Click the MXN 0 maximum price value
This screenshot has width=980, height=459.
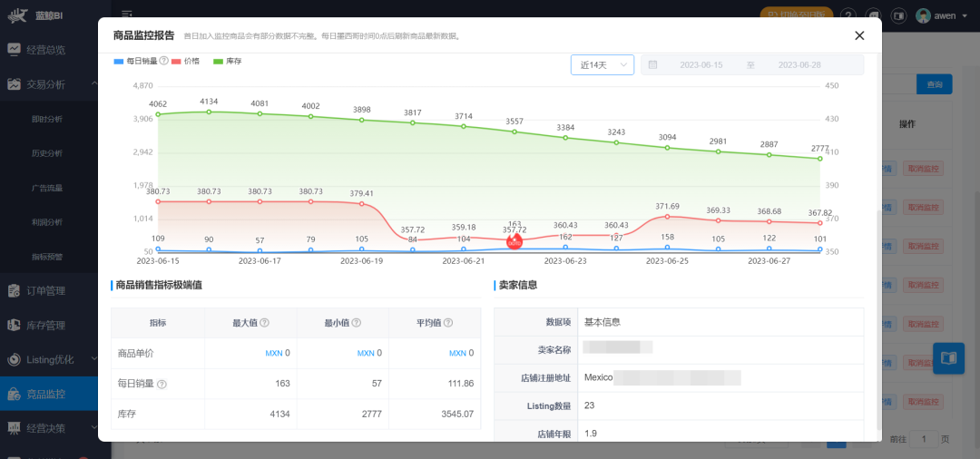278,353
